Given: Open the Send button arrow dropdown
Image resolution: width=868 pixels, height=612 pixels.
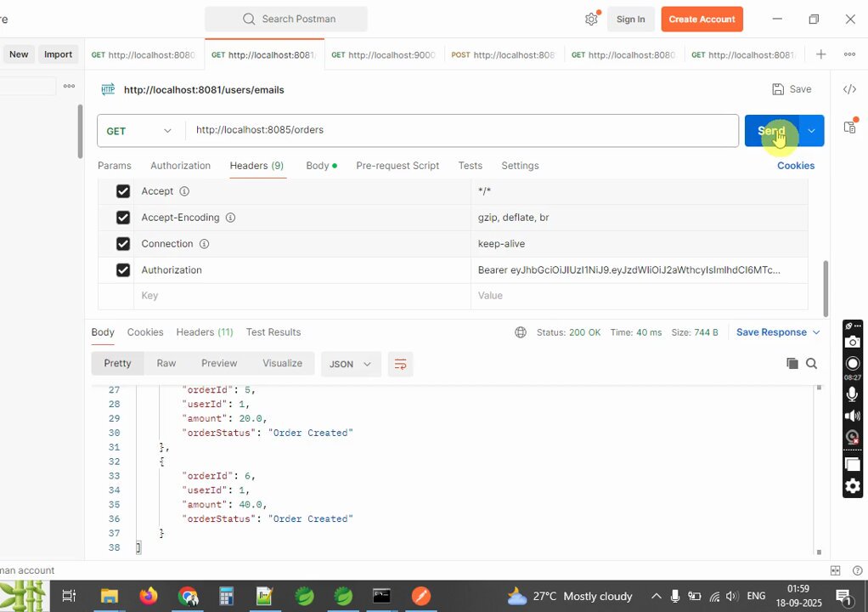Looking at the screenshot, I should pyautogui.click(x=812, y=131).
